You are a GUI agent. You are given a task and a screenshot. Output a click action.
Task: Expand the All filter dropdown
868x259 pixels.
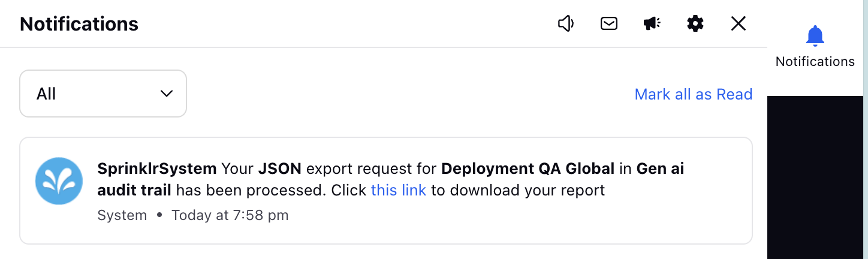point(103,94)
